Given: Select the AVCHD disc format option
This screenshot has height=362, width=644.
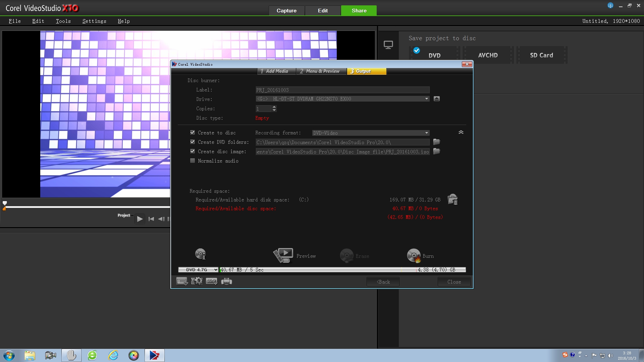Looking at the screenshot, I should (x=488, y=55).
